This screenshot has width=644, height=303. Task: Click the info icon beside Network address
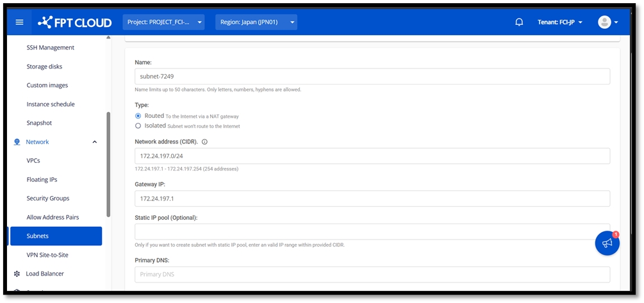pyautogui.click(x=204, y=142)
